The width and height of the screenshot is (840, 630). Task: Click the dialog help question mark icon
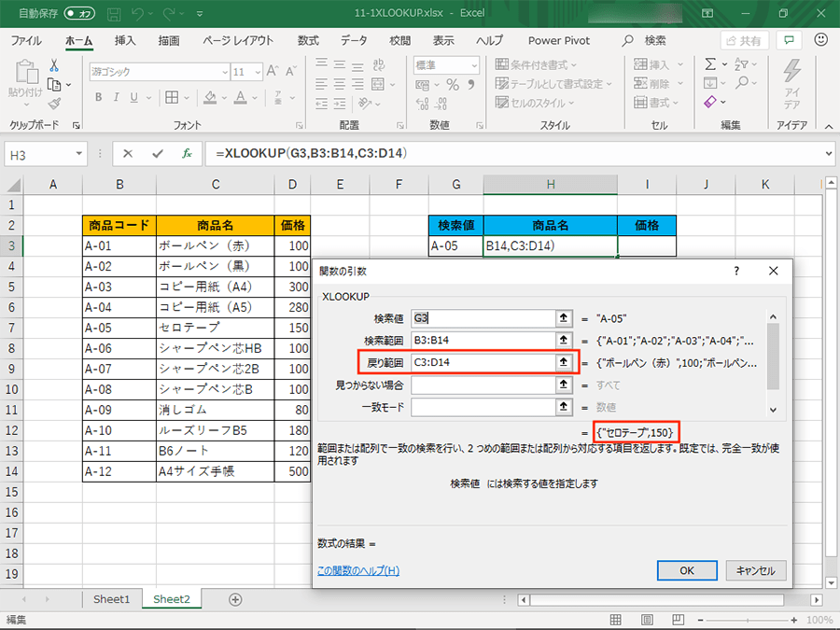pos(736,271)
